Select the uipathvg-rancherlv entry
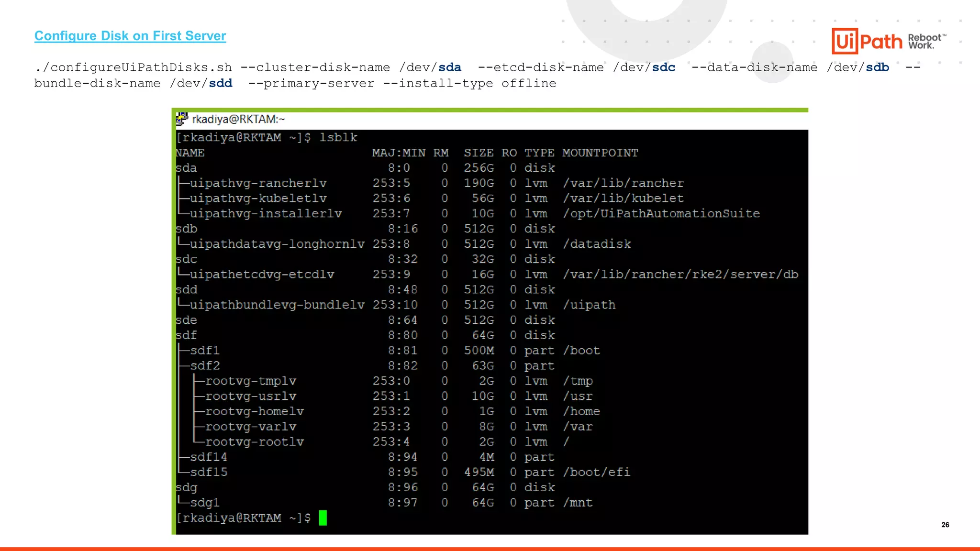 pyautogui.click(x=258, y=183)
